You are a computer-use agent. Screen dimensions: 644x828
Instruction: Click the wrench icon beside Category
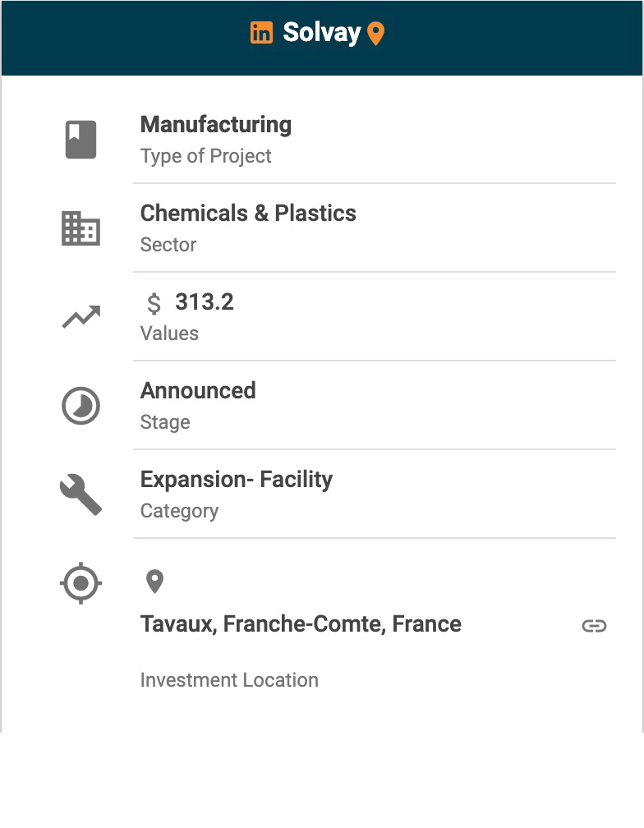click(80, 494)
